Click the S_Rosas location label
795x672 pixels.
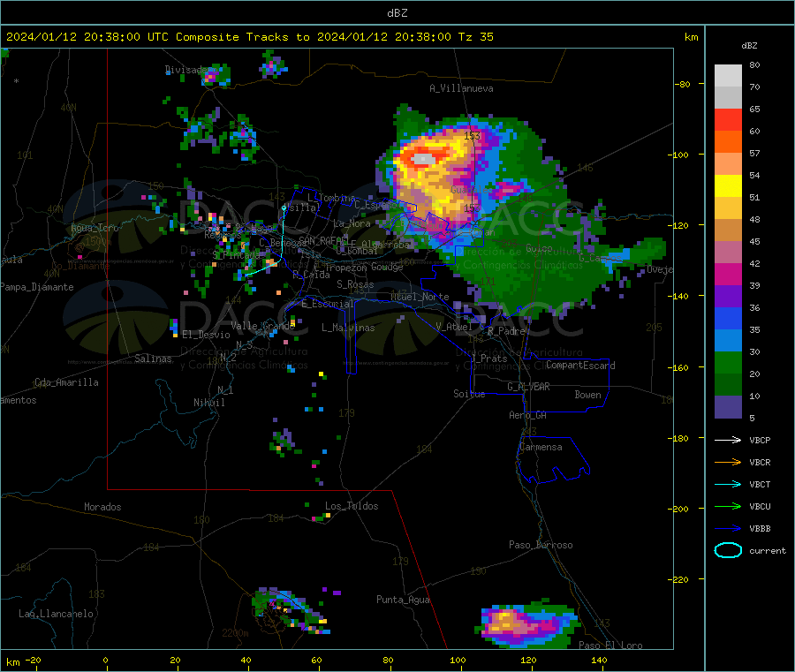[355, 284]
